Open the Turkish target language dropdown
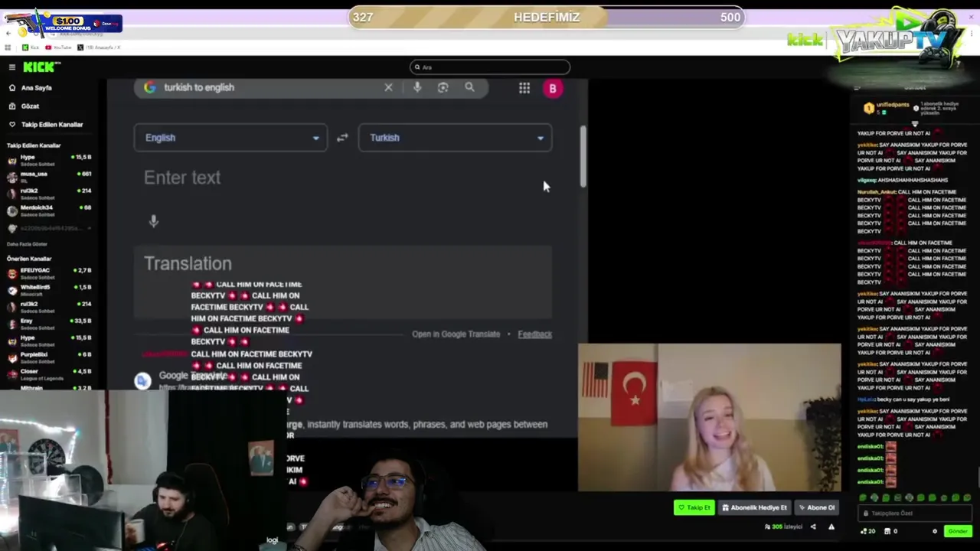Image resolution: width=980 pixels, height=551 pixels. [x=455, y=138]
